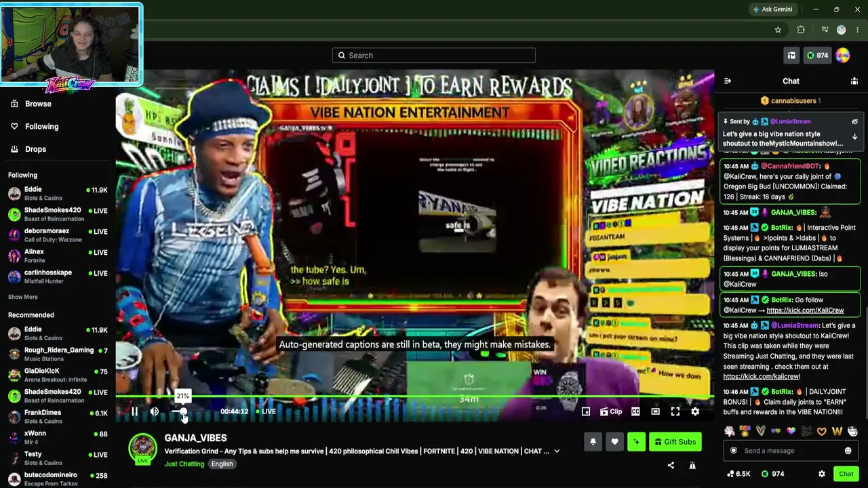
Task: Click the green sparkle subscribe button
Action: coord(636,442)
